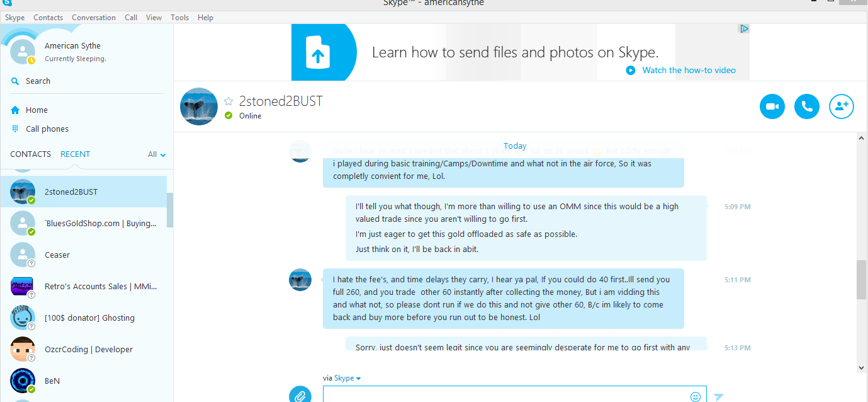Open BluesGoldShop.com conversation

(x=84, y=223)
